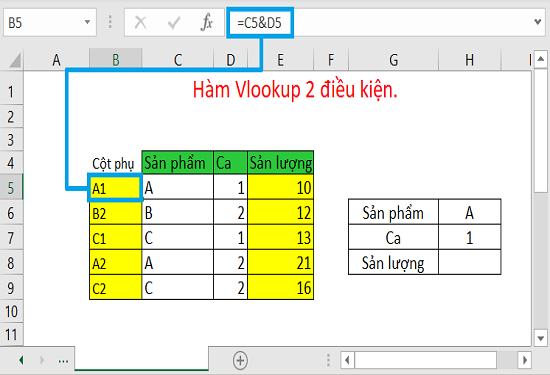Viewport: 550px width, 375px height.
Task: Select lookup Ca value cell showing 1
Action: pos(470,237)
